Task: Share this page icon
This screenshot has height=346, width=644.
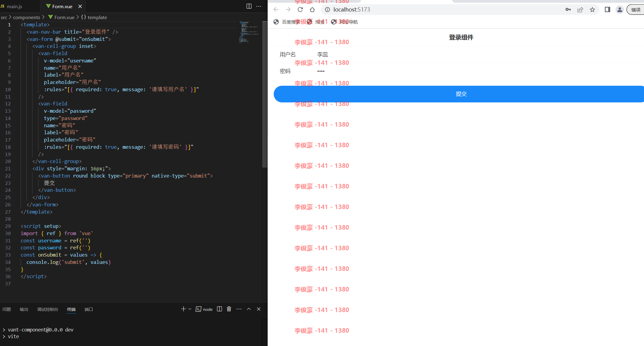Action: coord(580,10)
